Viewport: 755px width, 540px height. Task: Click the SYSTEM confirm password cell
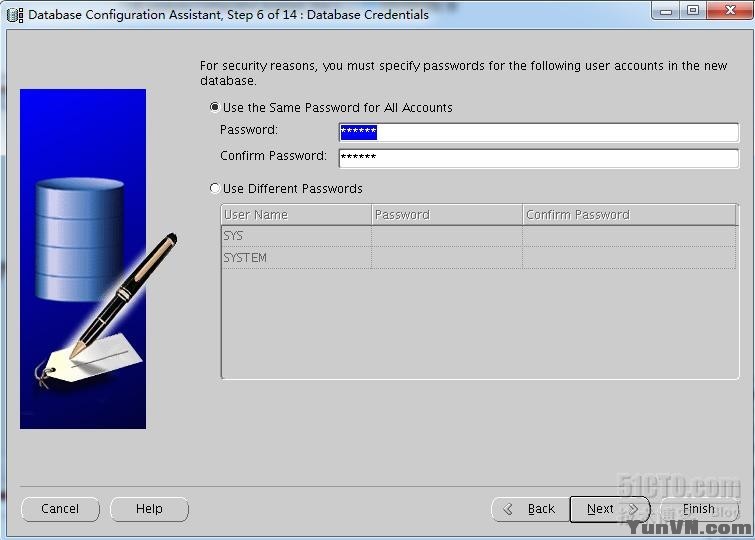point(629,258)
